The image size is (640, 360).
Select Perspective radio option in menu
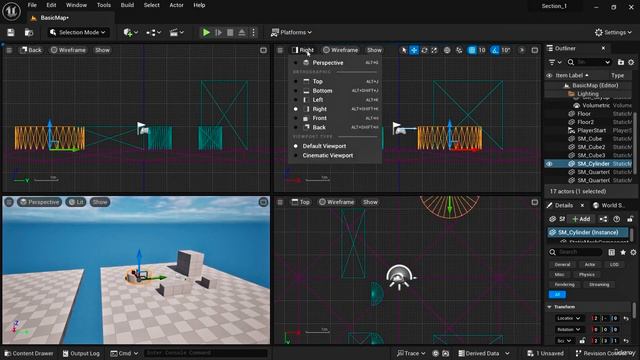pyautogui.click(x=335, y=63)
